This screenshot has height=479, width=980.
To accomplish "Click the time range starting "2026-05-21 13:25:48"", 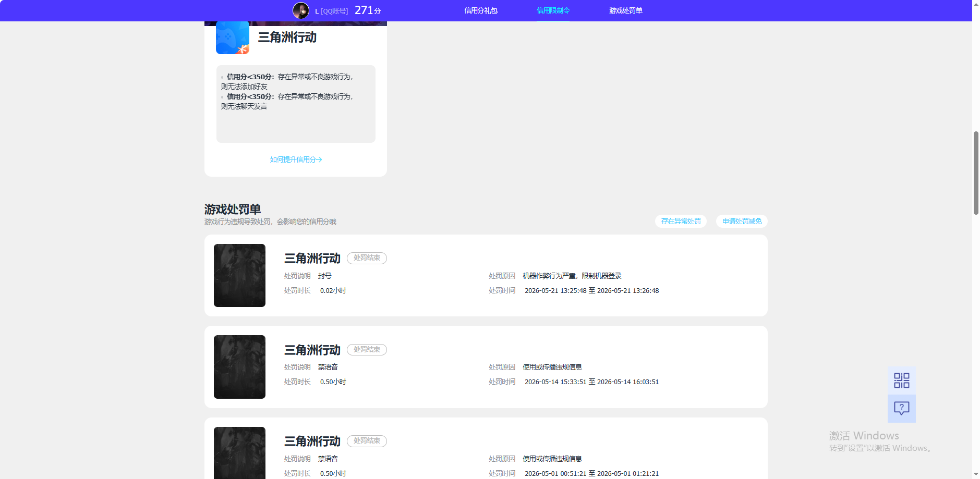I will 591,291.
